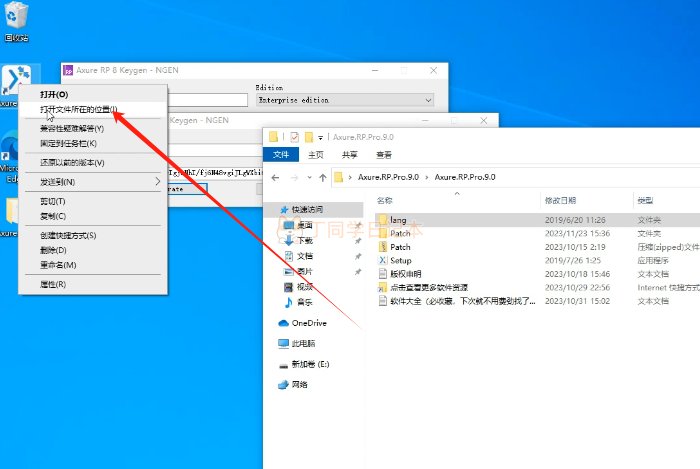This screenshot has height=469, width=700.
Task: Select OneDrive in navigation pane
Action: tap(309, 323)
